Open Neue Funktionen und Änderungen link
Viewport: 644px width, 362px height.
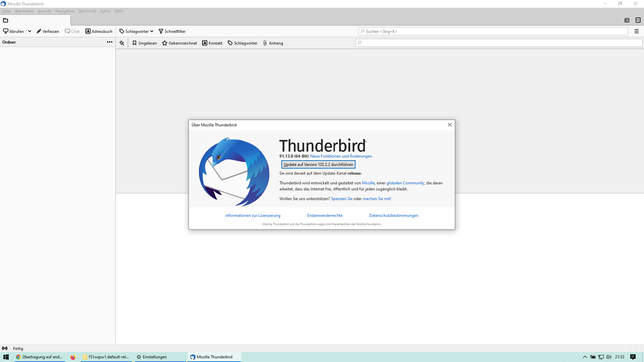pos(341,156)
